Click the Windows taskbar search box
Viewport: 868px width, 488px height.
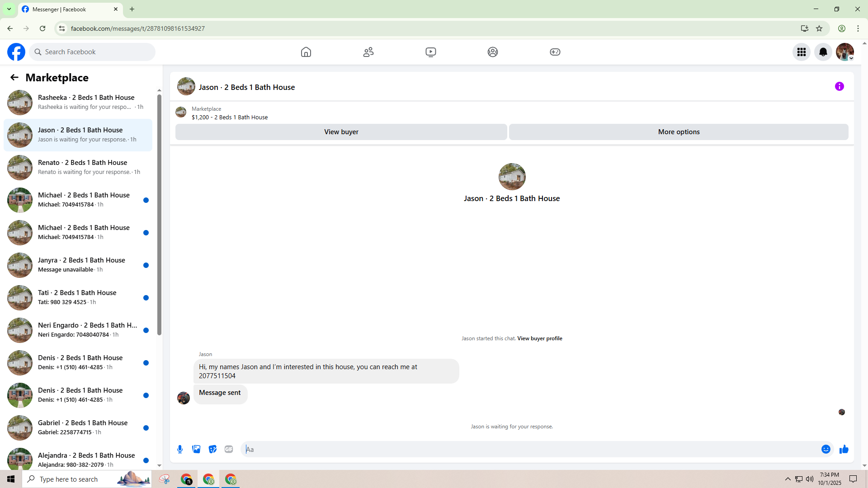87,479
